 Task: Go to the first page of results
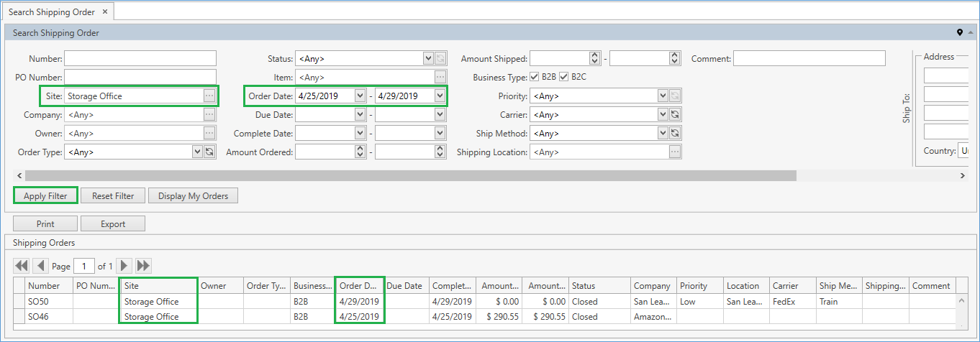(x=22, y=266)
